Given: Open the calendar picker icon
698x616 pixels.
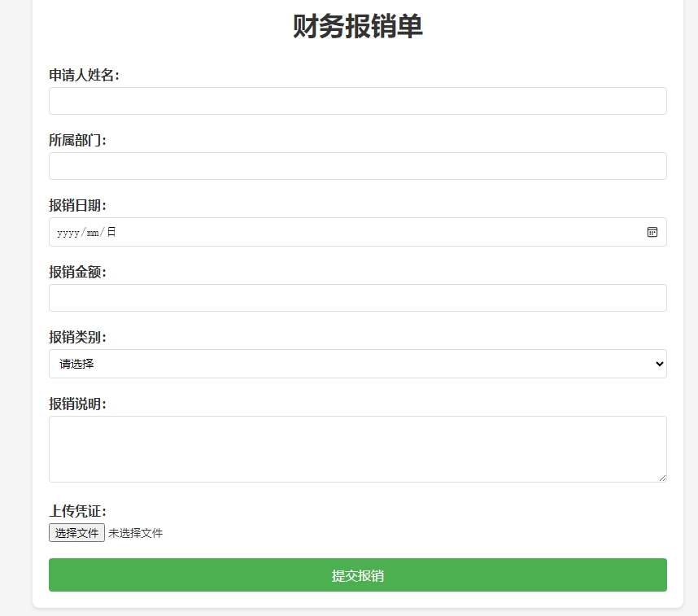Looking at the screenshot, I should pyautogui.click(x=652, y=232).
